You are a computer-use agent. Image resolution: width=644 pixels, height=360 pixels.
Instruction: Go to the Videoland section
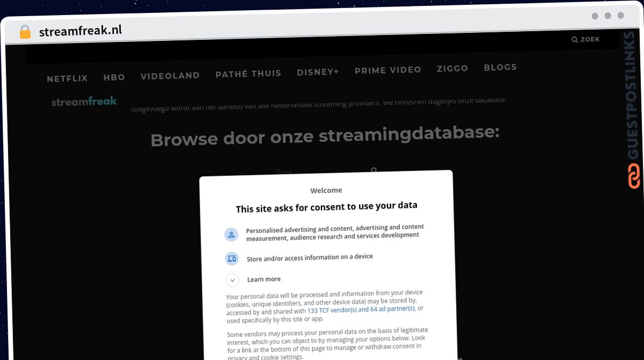coord(170,76)
